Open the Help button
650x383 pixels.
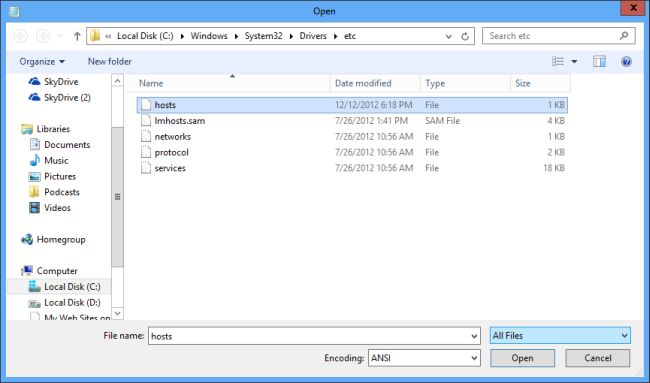(626, 61)
